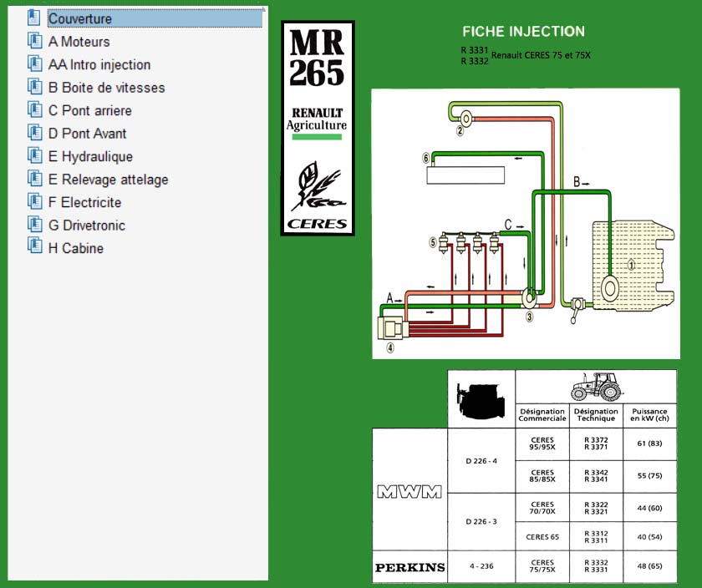Click the bookmark icon beside C Pont arriere
702x588 pixels.
pyautogui.click(x=34, y=109)
